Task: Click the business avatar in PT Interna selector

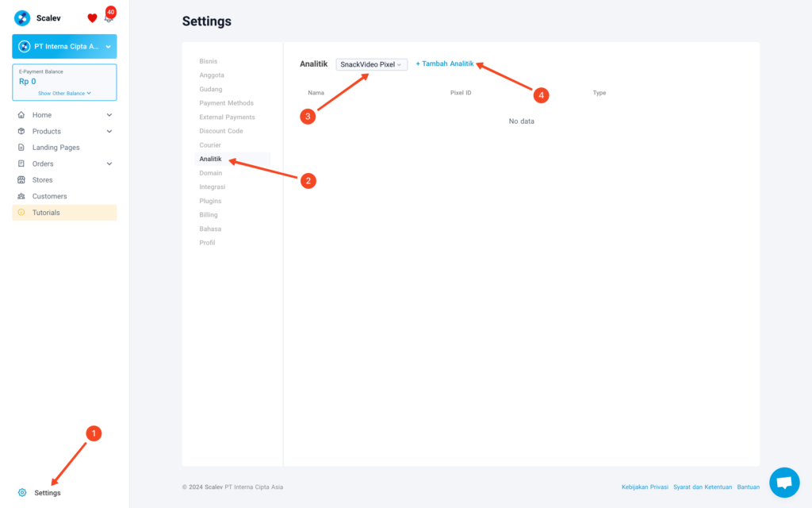Action: 24,47
